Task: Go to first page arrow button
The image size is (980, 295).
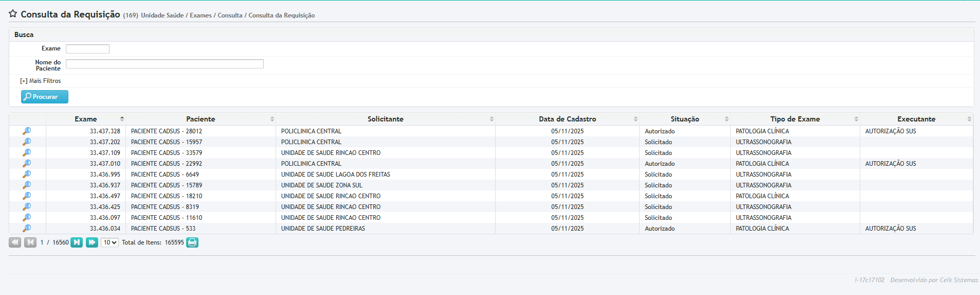Action: (15, 242)
